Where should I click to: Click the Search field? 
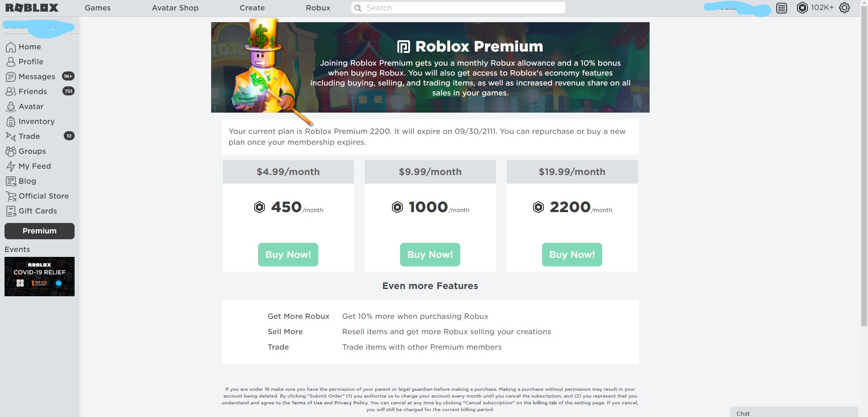pyautogui.click(x=458, y=8)
